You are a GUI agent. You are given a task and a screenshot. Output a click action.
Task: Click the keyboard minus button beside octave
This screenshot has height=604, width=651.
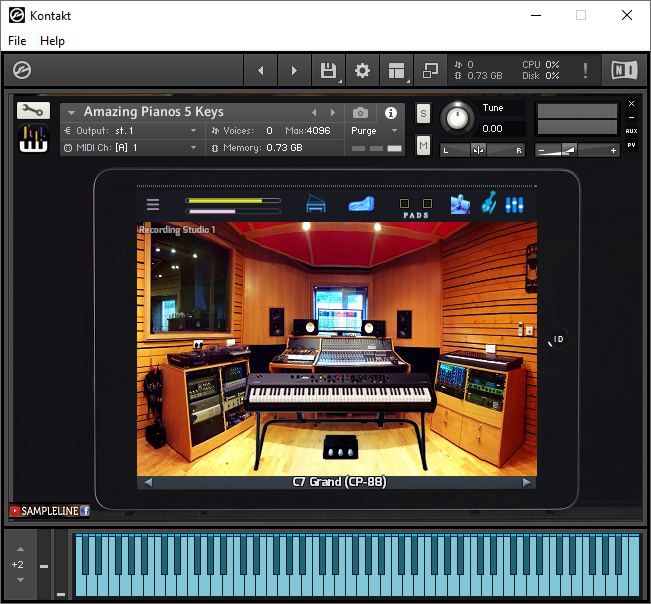(44, 566)
